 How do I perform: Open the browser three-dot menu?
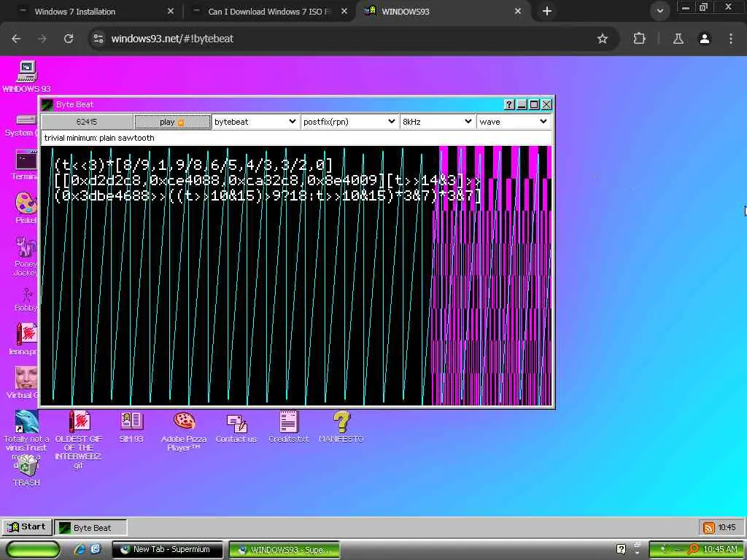[731, 39]
